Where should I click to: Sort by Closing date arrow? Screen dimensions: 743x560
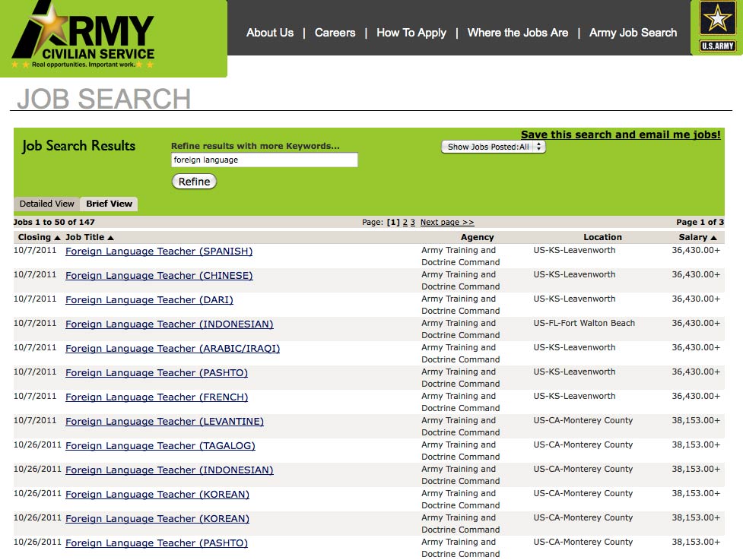coord(58,238)
